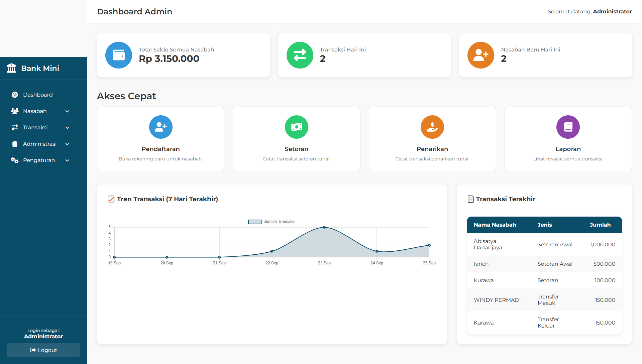
Task: Expand the Transaksi submenu arrow
Action: click(67, 128)
